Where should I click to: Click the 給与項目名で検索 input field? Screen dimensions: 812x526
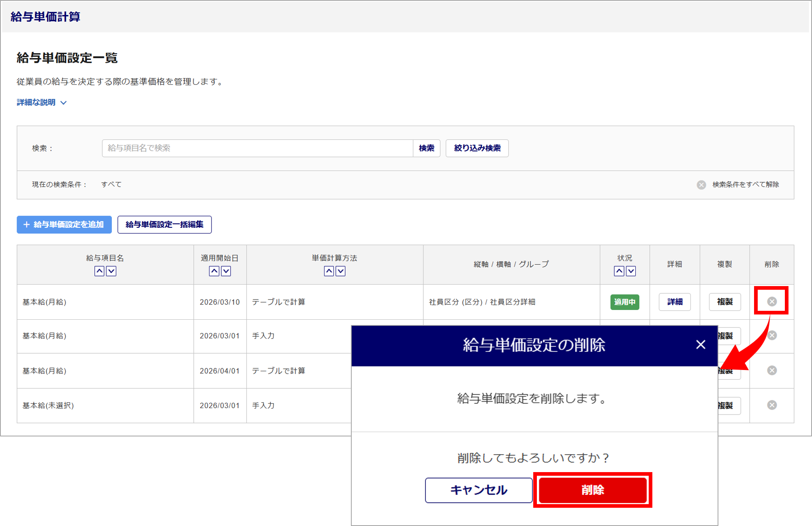[257, 148]
